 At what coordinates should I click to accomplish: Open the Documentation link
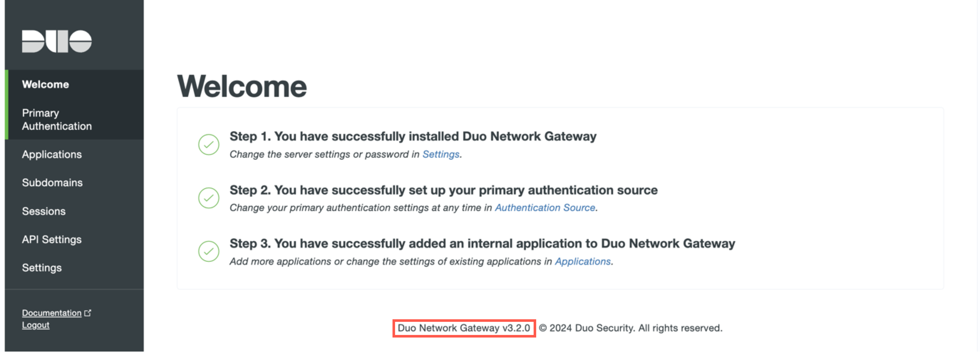pos(52,313)
